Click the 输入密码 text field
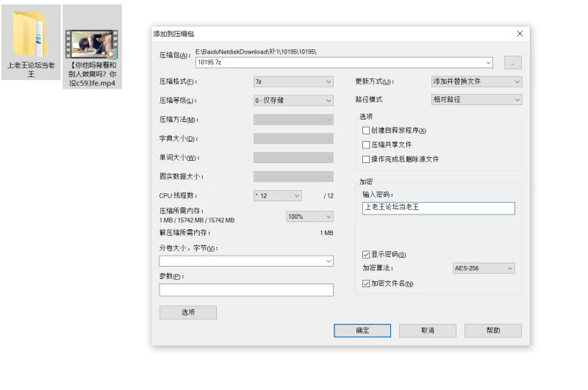Screen dimensions: 588x390 (438, 208)
